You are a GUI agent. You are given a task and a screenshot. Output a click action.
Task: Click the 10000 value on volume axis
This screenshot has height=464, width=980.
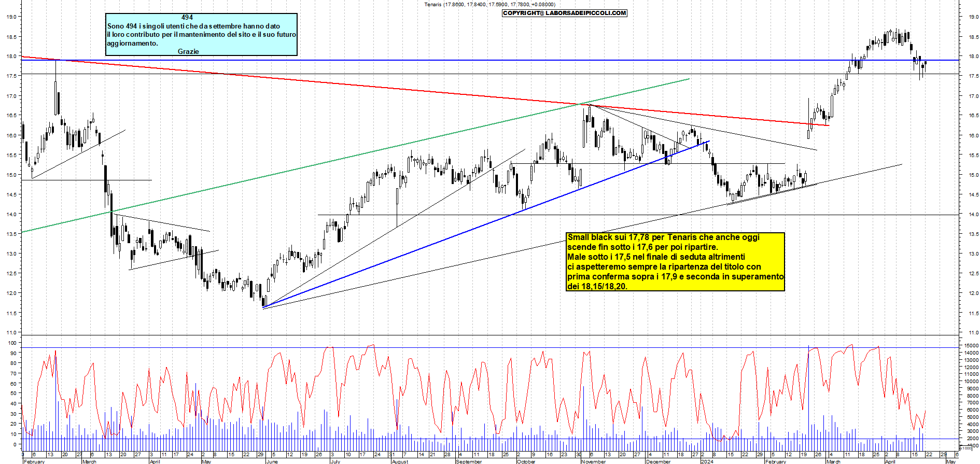coord(972,382)
